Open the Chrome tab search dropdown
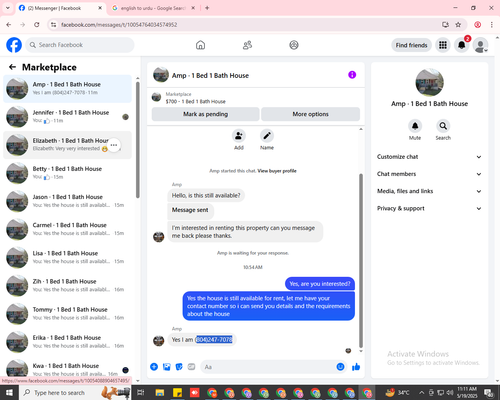This screenshot has height=400, width=500. pyautogui.click(x=8, y=8)
